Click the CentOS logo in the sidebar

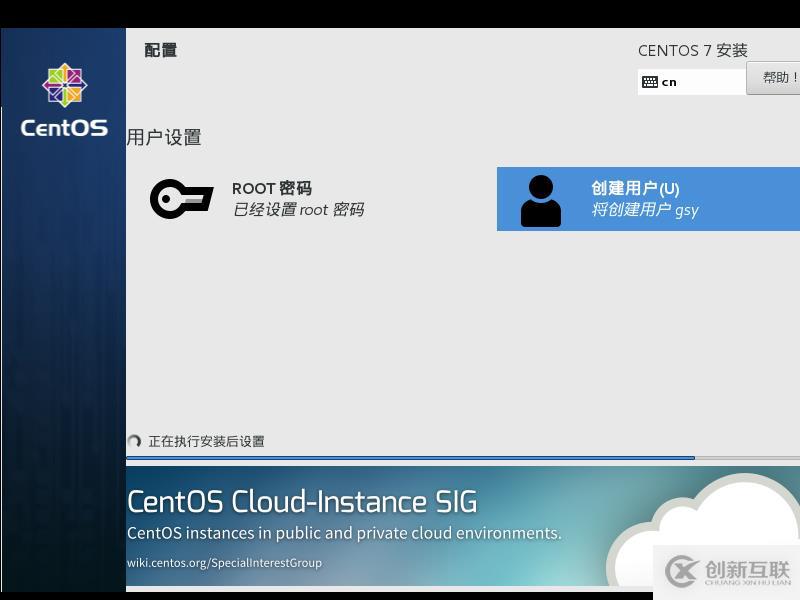[63, 88]
